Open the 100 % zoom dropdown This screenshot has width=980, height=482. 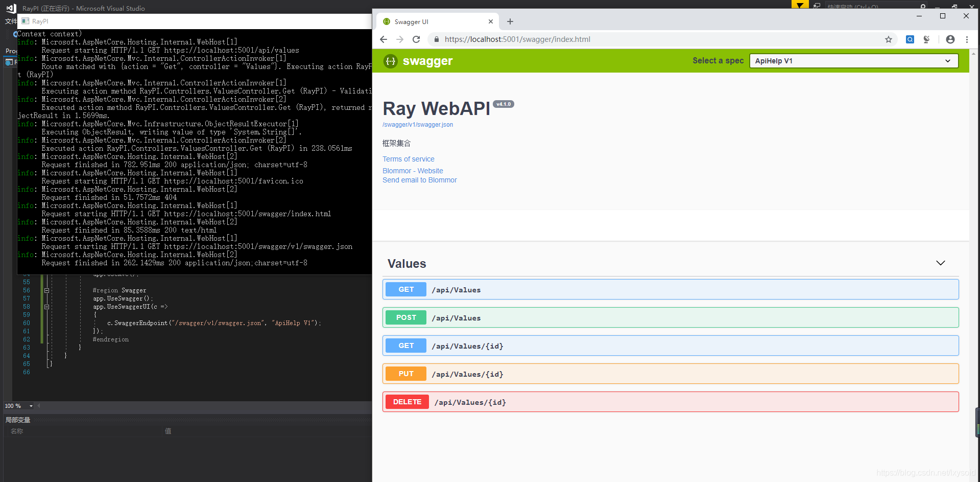click(31, 406)
